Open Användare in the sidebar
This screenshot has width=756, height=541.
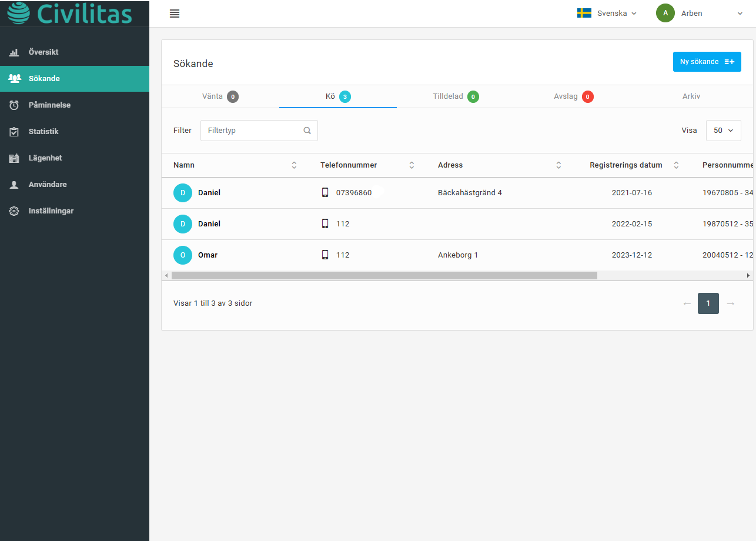[x=47, y=185]
